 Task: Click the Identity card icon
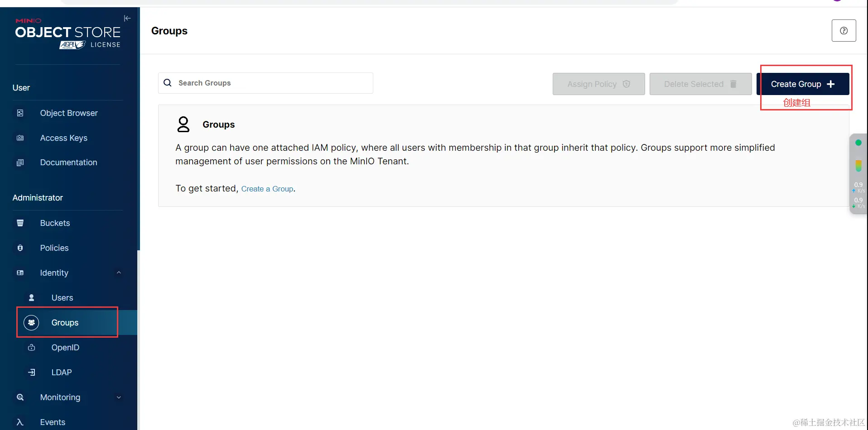20,273
